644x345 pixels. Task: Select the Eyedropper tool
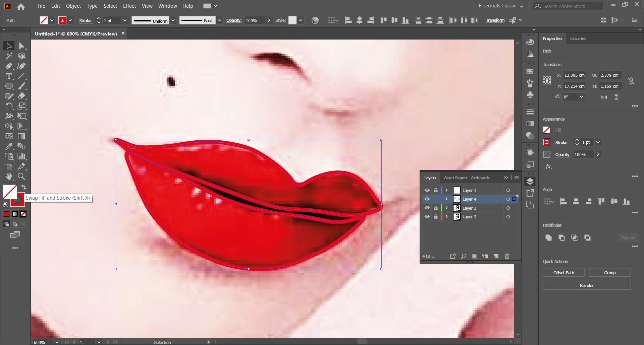(9, 146)
